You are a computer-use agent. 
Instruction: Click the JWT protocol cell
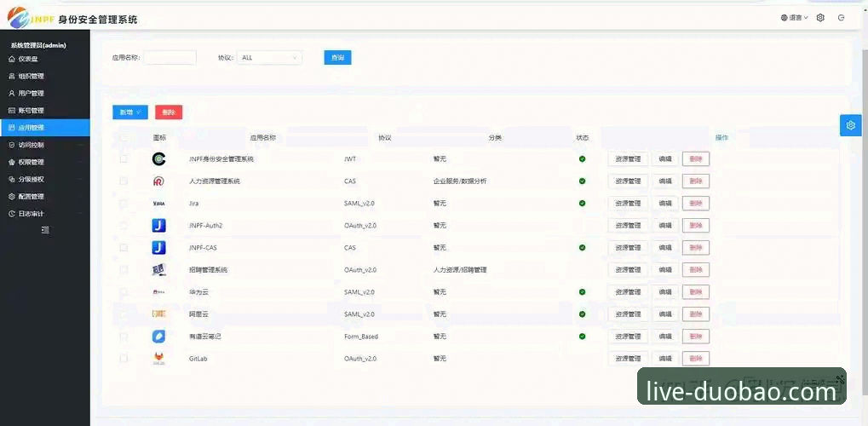(x=350, y=159)
